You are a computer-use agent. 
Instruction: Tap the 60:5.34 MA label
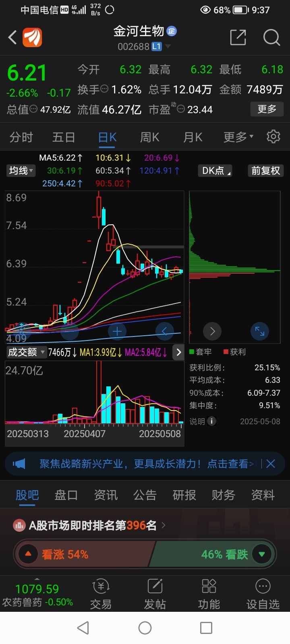[x=113, y=171]
